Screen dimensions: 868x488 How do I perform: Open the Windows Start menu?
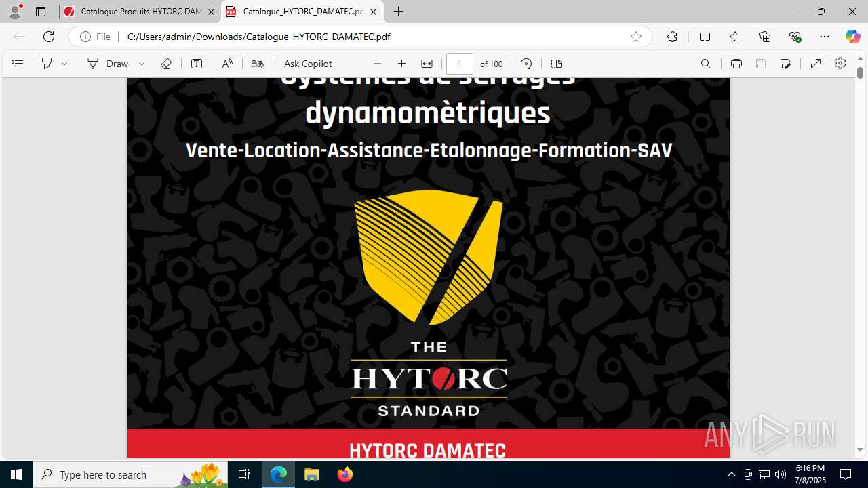16,474
